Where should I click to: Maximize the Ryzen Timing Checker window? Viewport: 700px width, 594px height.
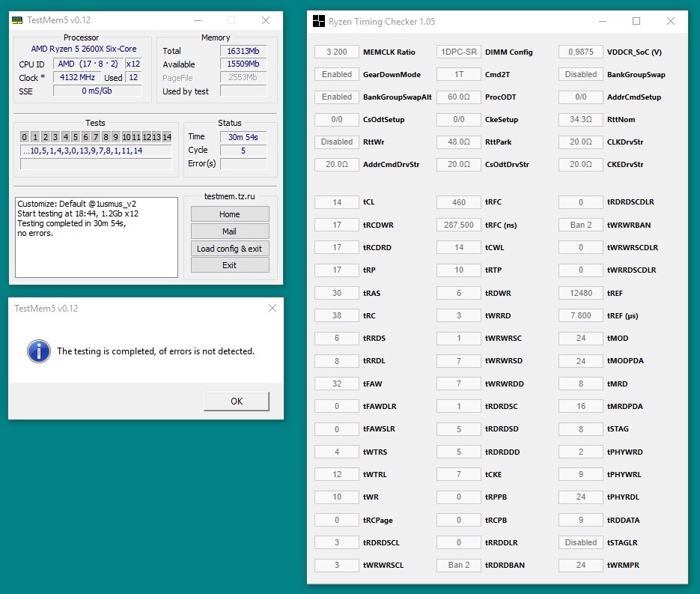click(x=636, y=22)
